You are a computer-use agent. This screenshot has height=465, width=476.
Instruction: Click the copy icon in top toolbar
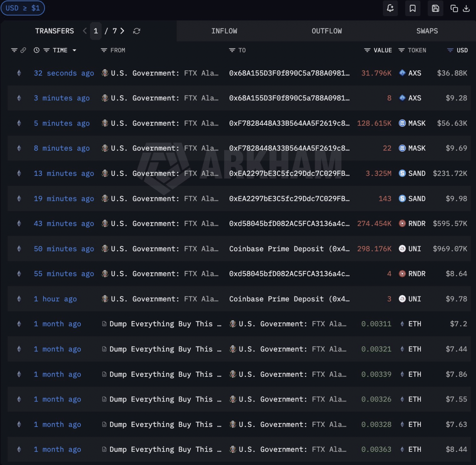click(454, 8)
